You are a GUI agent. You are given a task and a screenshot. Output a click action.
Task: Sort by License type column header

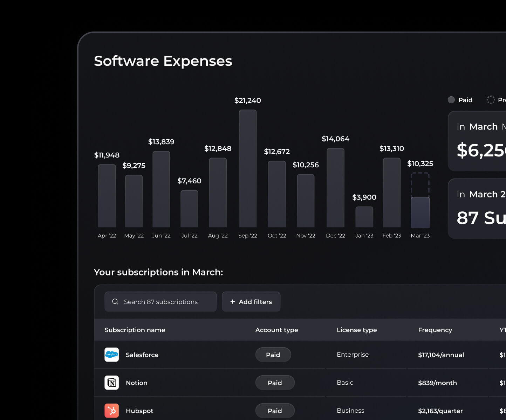pos(357,330)
